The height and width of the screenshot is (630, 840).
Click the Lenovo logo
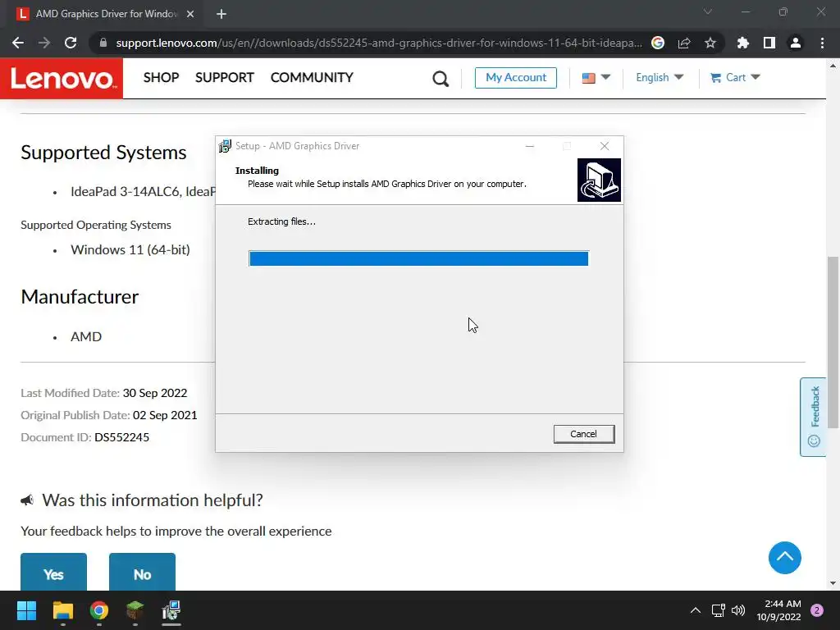pos(62,78)
